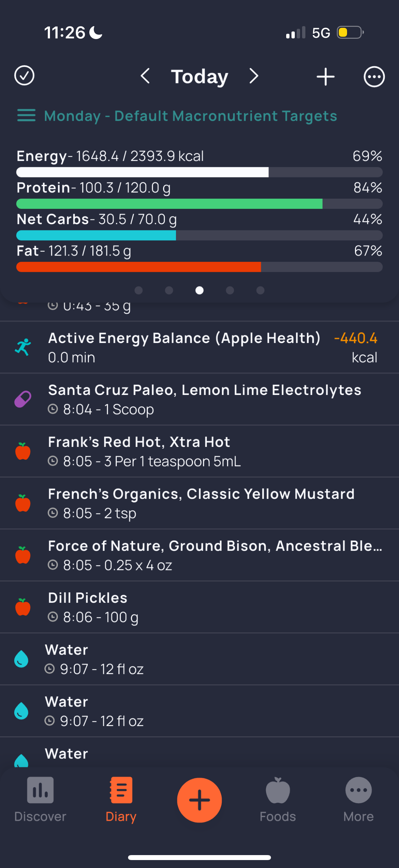Go to previous day with left chevron

145,76
